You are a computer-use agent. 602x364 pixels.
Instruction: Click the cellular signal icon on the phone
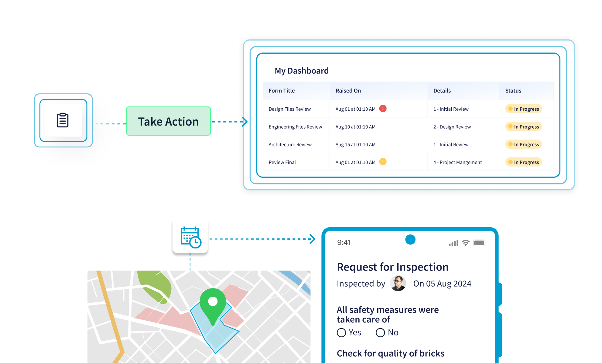click(453, 243)
